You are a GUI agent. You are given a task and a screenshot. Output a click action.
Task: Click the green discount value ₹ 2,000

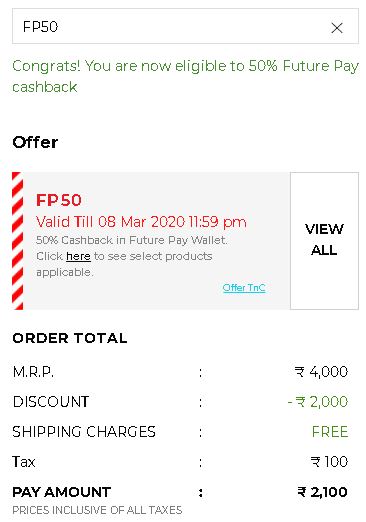(x=318, y=402)
